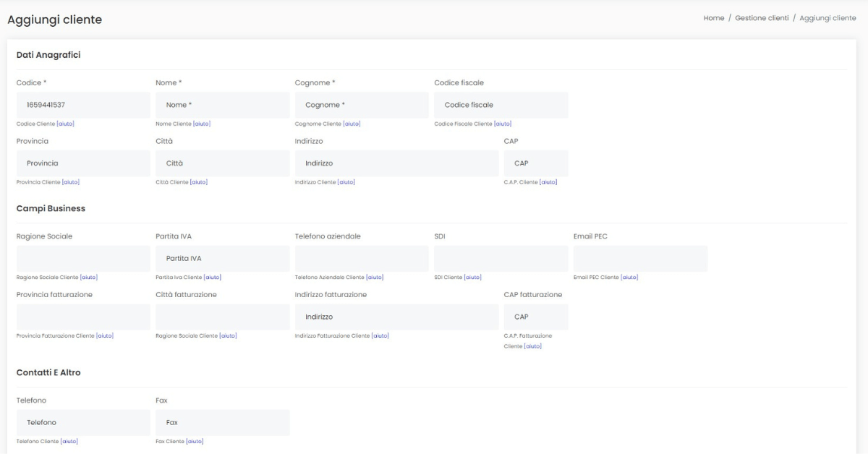
Task: Click aiuto link beside Partita Iva Cliente
Action: [212, 278]
